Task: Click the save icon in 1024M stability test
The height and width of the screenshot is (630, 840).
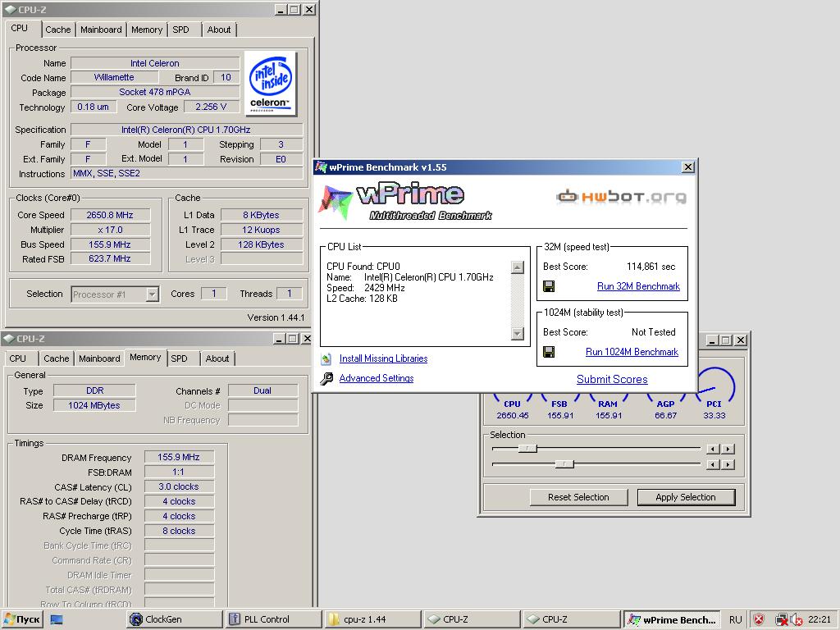Action: pyautogui.click(x=549, y=352)
